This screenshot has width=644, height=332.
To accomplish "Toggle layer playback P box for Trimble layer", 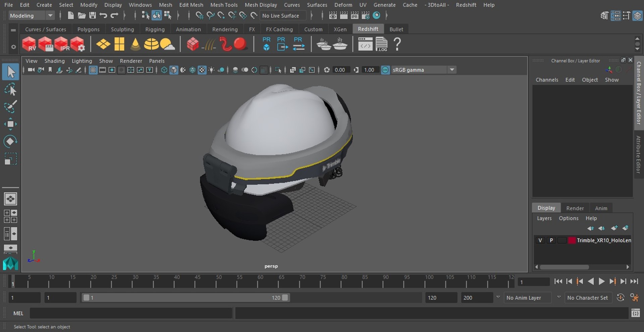I will 551,240.
